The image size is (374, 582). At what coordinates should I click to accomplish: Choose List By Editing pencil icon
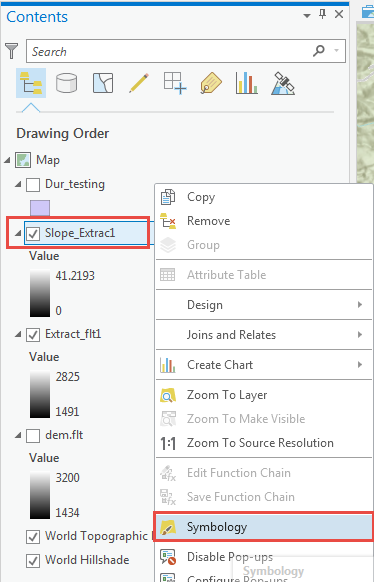pos(139,83)
